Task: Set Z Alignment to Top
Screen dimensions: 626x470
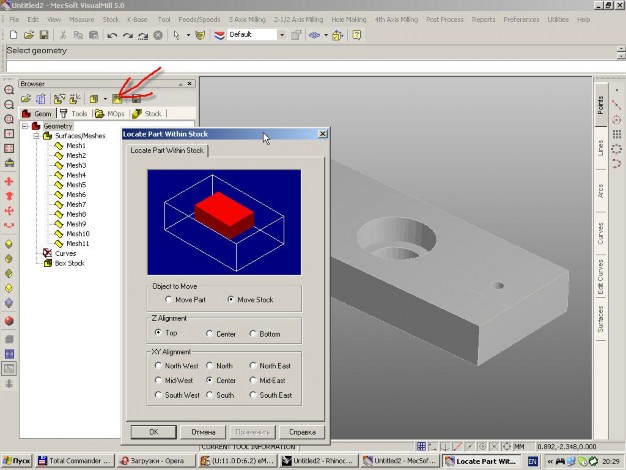Action: pyautogui.click(x=158, y=332)
